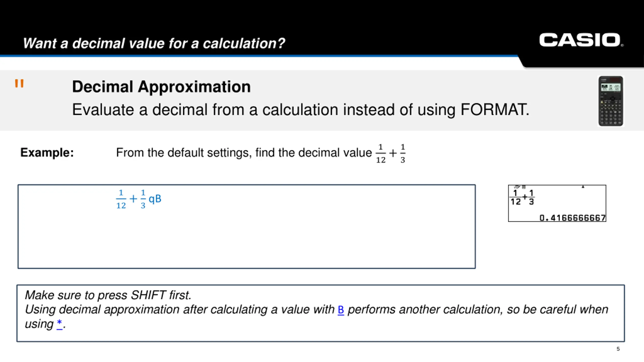Click the fraction 1/12 + 1/3 in the example

point(391,153)
